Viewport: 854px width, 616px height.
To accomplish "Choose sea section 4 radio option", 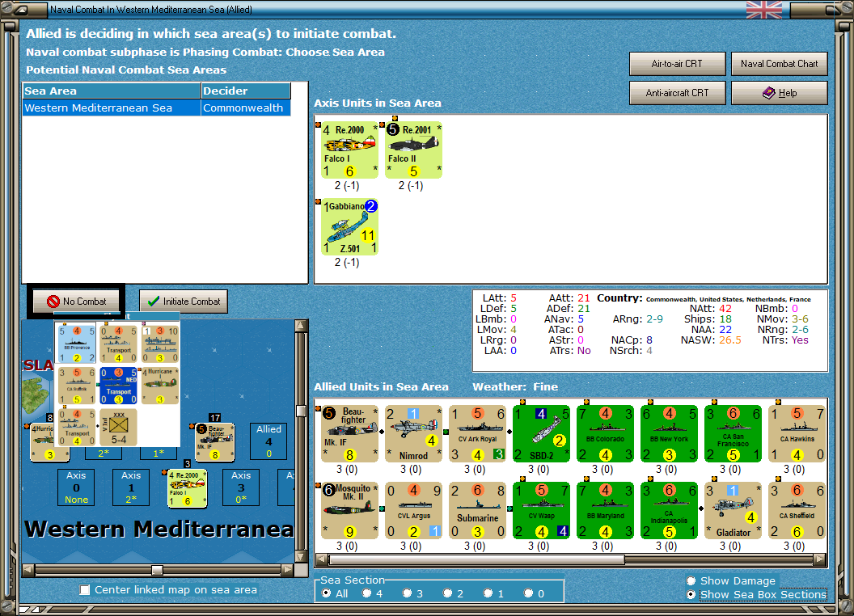I will point(366,593).
